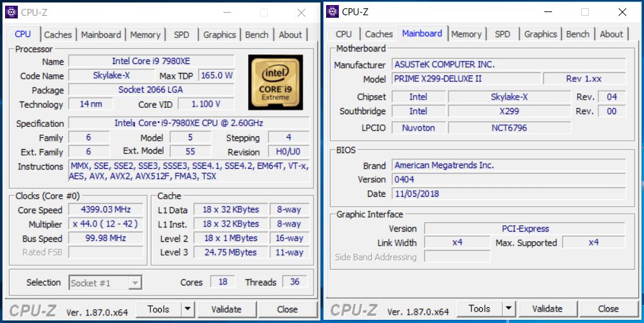Image resolution: width=644 pixels, height=323 pixels.
Task: Expand Tools dropdown arrow in left window
Action: click(x=188, y=309)
